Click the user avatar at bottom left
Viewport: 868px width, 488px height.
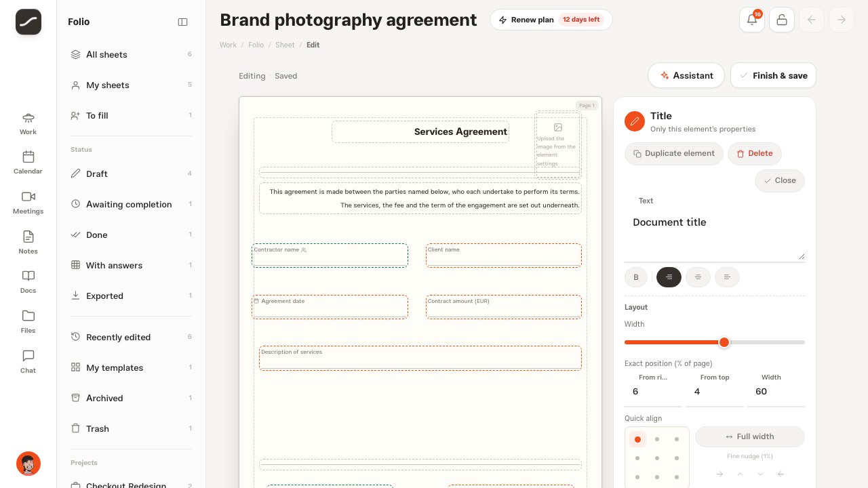(28, 464)
